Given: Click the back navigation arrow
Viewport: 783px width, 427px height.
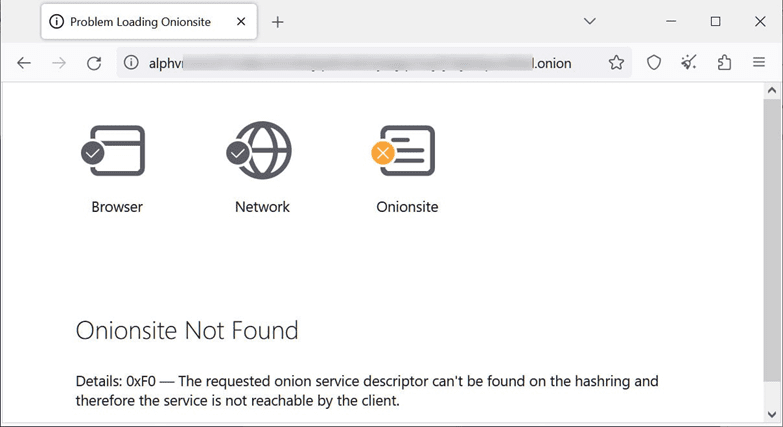Looking at the screenshot, I should click(24, 63).
